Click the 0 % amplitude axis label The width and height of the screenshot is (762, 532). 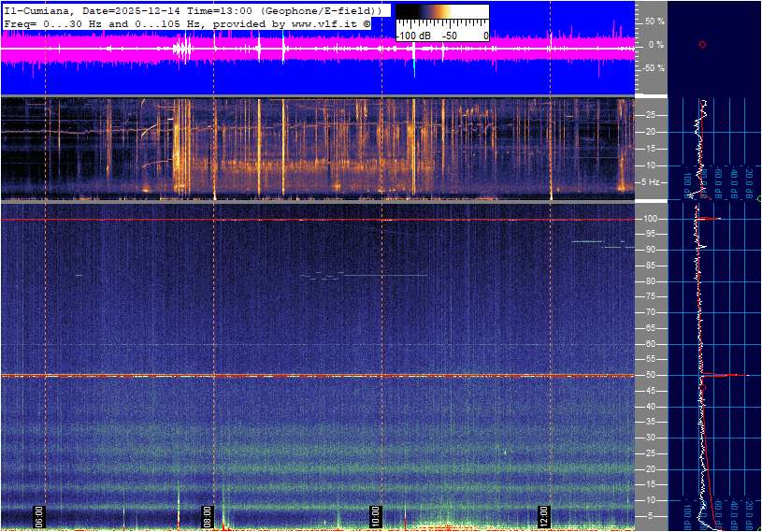(655, 44)
